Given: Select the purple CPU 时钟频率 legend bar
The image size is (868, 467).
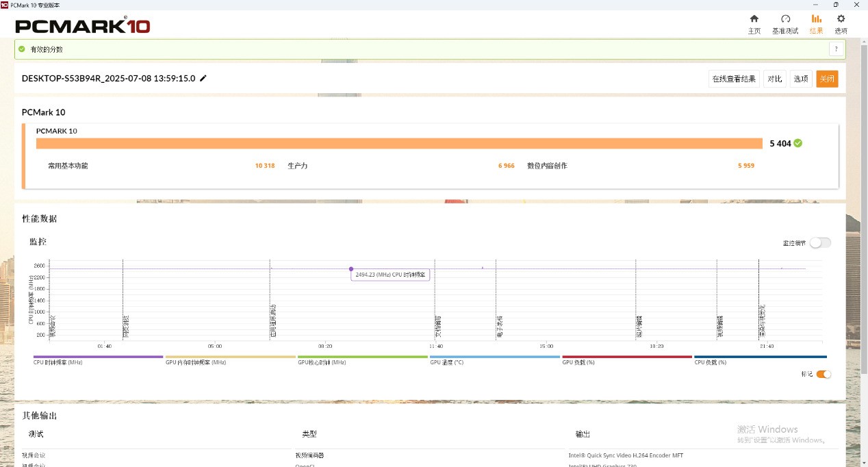Looking at the screenshot, I should coord(98,357).
